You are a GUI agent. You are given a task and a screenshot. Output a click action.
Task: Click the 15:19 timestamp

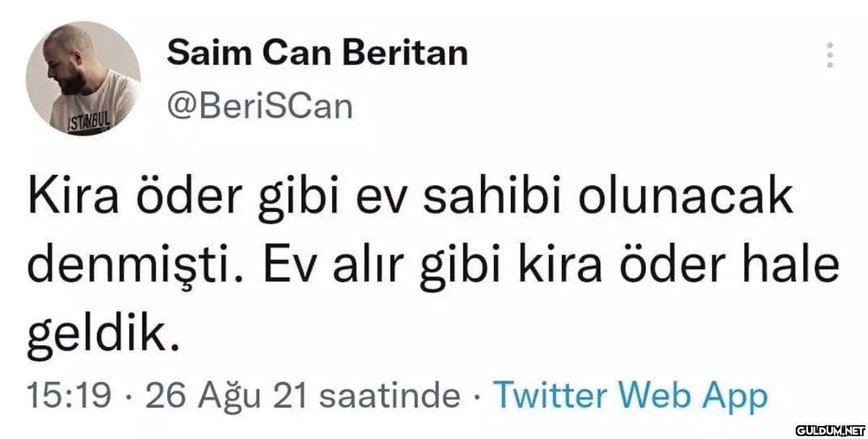click(69, 396)
